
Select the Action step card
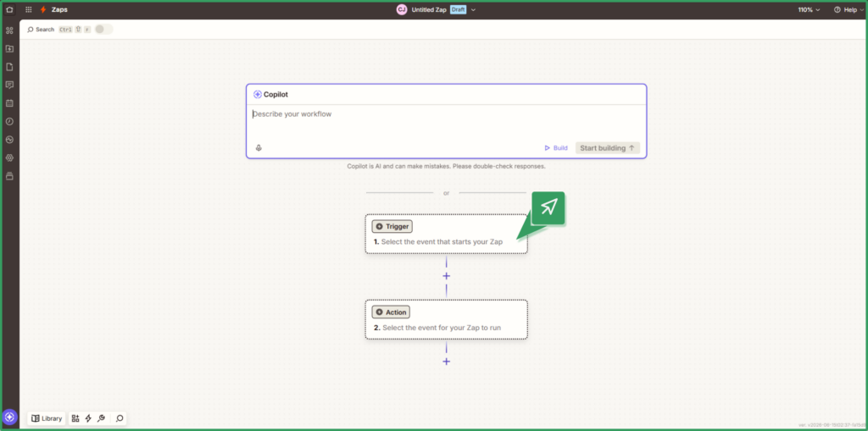(446, 319)
